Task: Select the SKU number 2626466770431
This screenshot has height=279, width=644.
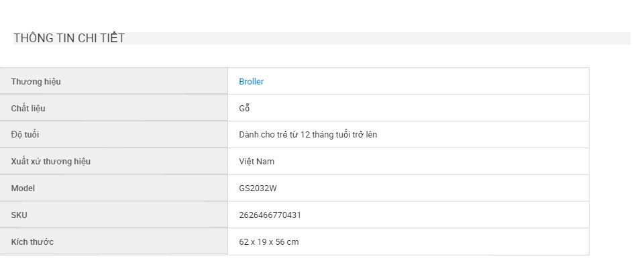Action: 270,215
